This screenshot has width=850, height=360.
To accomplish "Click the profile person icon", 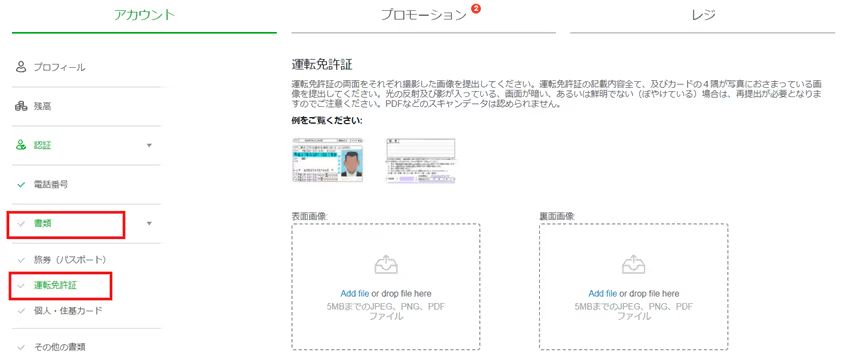I will click(x=21, y=67).
